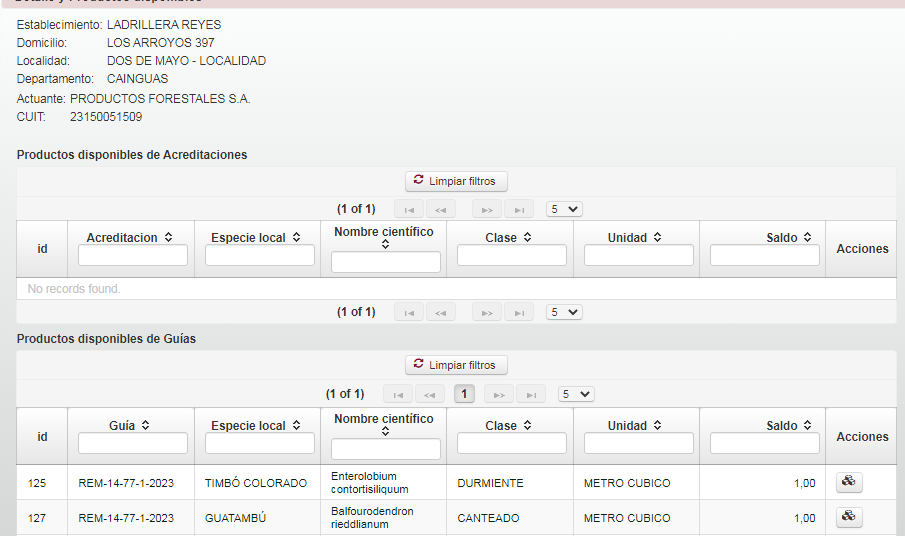
Task: Click METRO CUBICO in TIMBÓ COLORADO row
Action: click(627, 483)
